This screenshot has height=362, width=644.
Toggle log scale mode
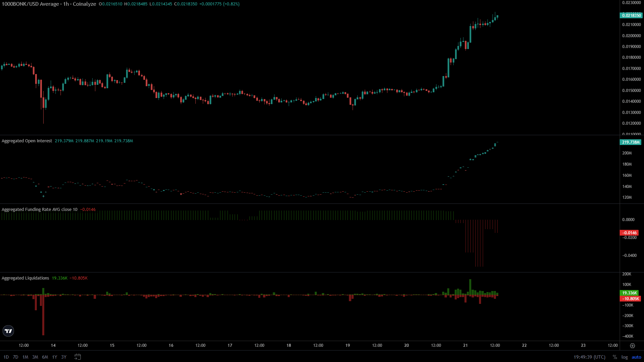coord(624,357)
